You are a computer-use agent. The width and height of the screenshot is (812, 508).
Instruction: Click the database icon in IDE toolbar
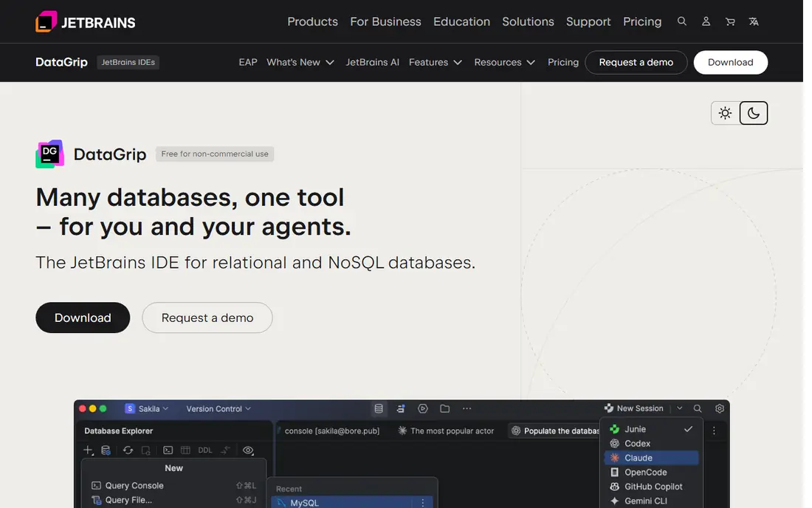coord(379,408)
